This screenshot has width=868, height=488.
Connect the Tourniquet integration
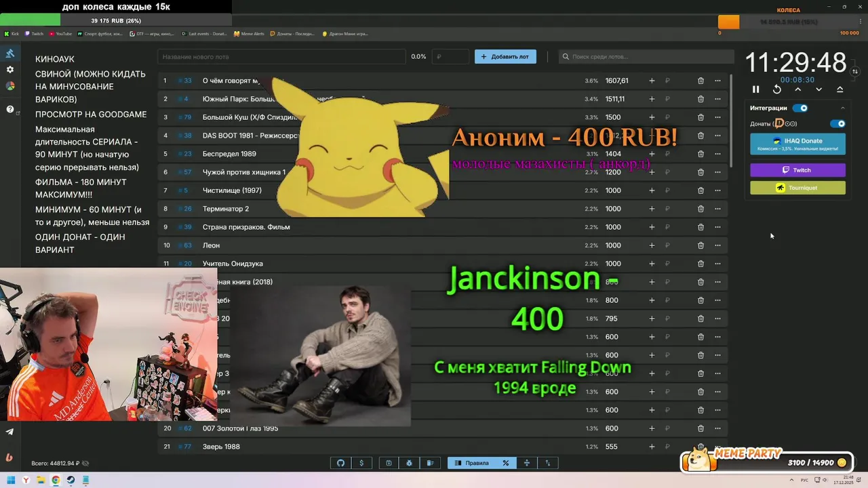[x=797, y=188]
